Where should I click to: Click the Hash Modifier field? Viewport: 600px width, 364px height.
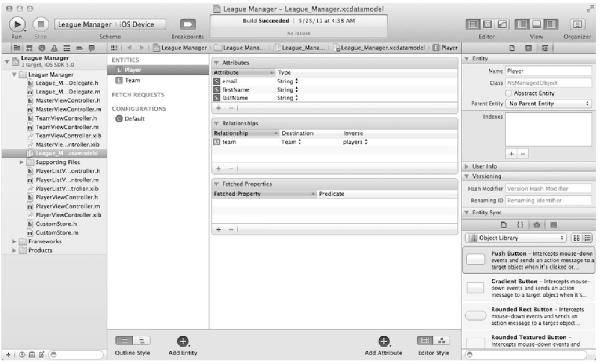(x=549, y=189)
